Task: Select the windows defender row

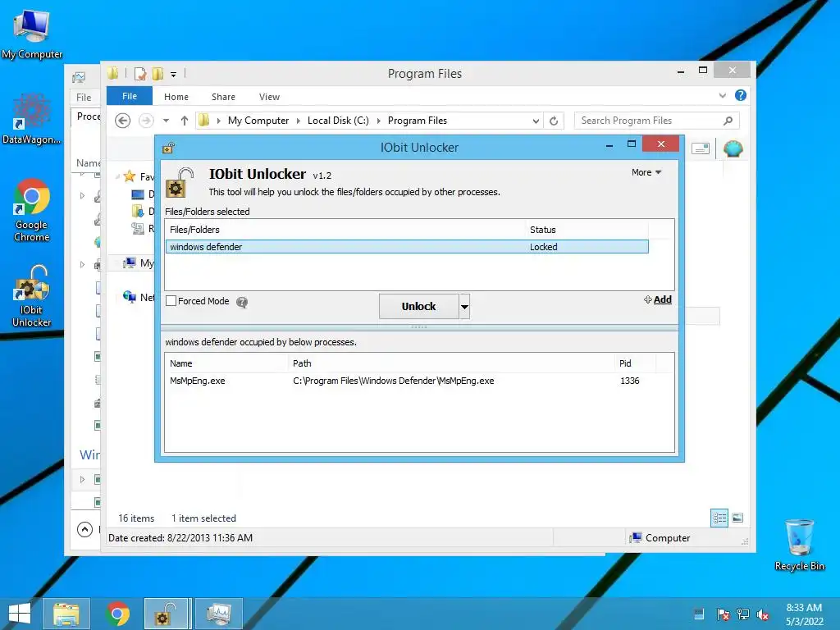Action: 407,247
